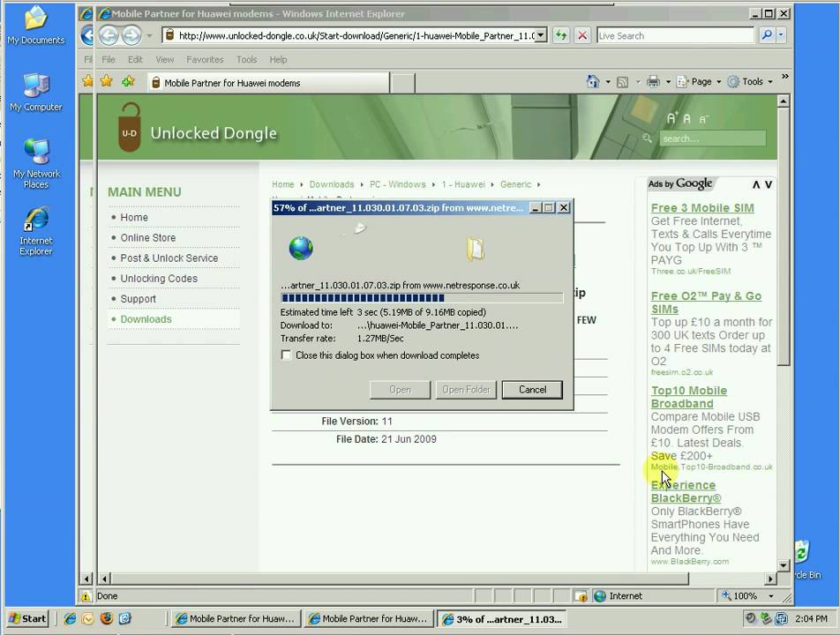The width and height of the screenshot is (840, 635).
Task: Click the Live Search magnifier icon
Action: point(767,35)
